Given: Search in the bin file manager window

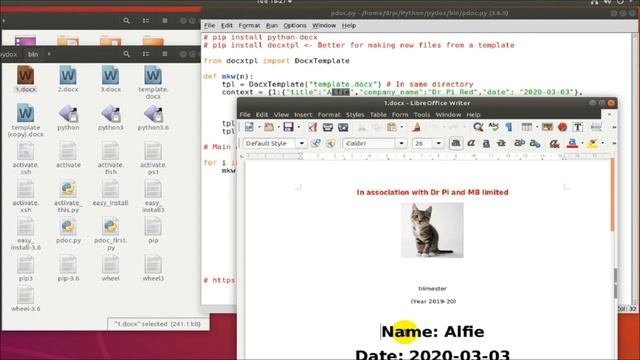Looking at the screenshot, I should (127, 54).
